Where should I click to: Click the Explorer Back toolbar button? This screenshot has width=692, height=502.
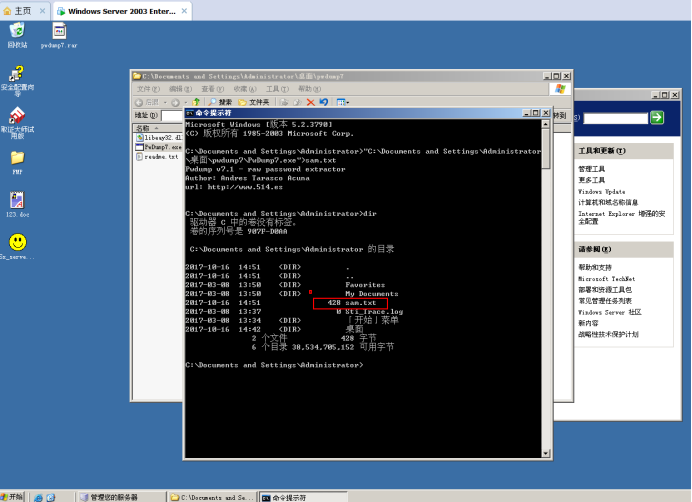pos(147,102)
